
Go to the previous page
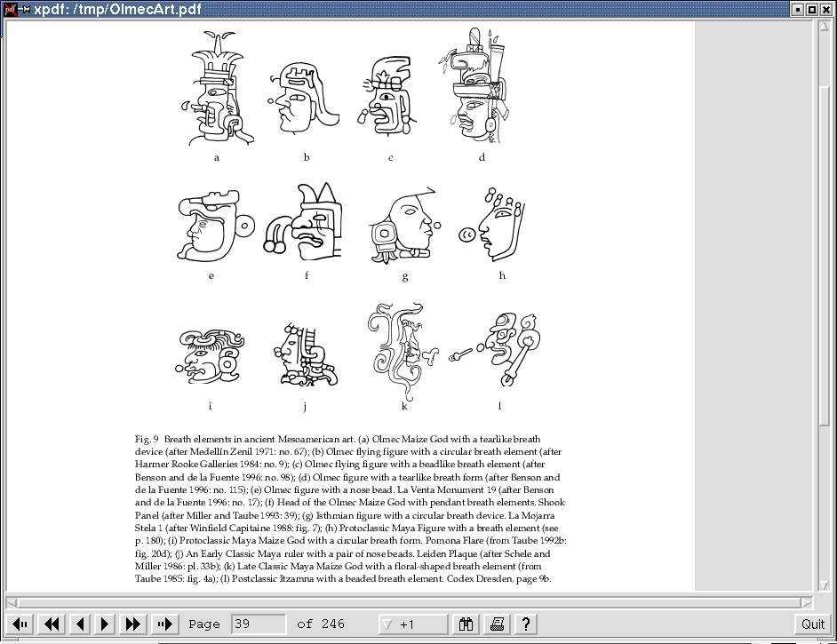[x=80, y=624]
